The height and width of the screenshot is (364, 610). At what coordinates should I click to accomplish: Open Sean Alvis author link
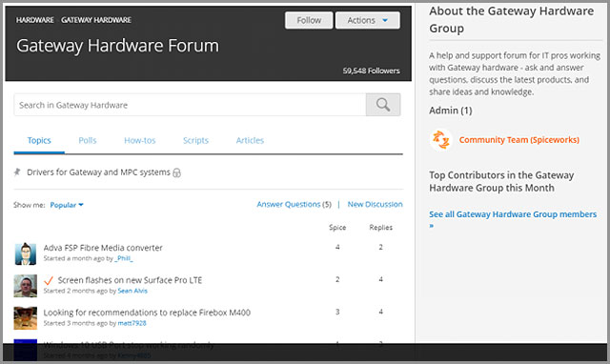132,291
